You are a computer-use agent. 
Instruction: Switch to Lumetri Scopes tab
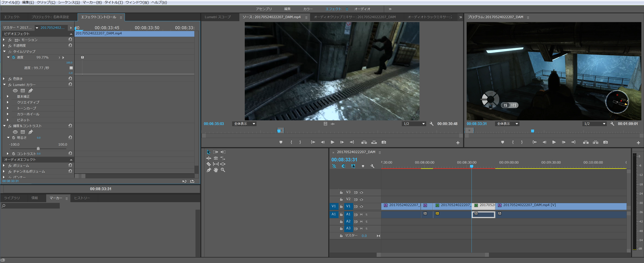click(218, 17)
